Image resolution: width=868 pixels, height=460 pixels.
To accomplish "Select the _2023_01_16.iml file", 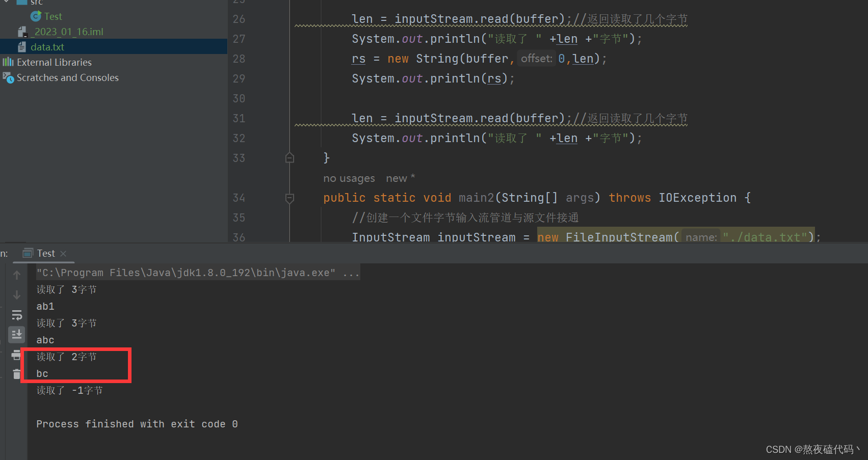I will click(66, 32).
